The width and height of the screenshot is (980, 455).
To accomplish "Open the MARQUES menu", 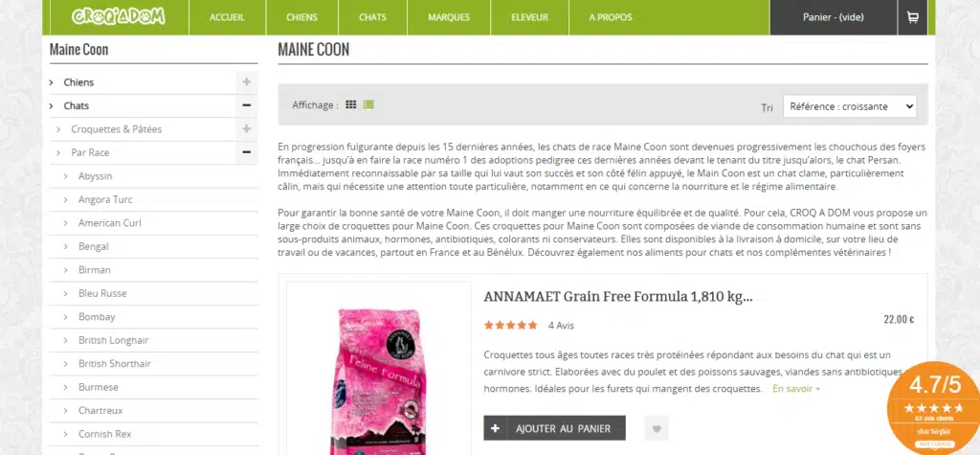I will click(x=449, y=17).
